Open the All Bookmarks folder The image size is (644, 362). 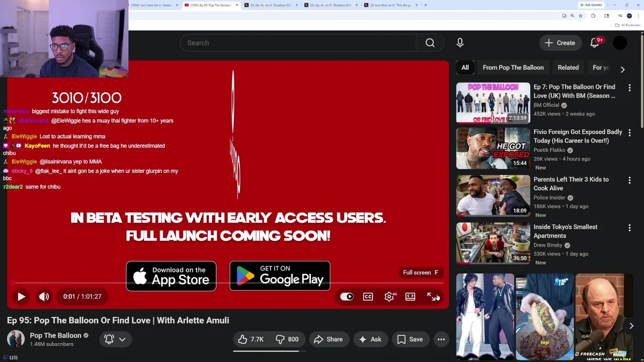pyautogui.click(x=628, y=25)
